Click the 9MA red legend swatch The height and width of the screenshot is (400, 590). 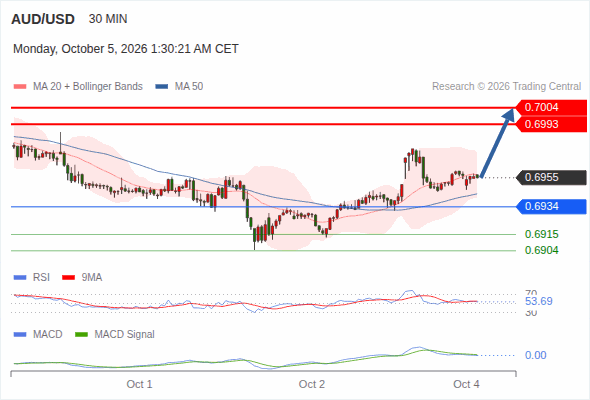[x=68, y=278]
